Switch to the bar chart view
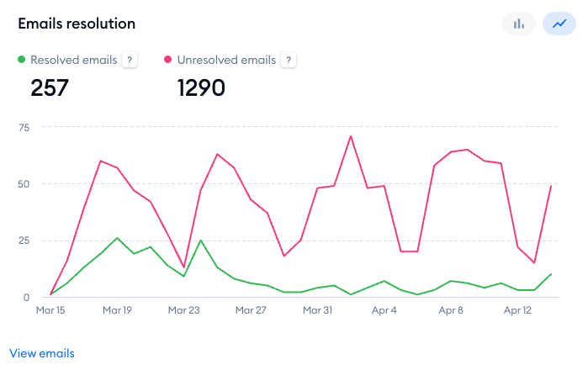The width and height of the screenshot is (588, 375). click(x=519, y=24)
